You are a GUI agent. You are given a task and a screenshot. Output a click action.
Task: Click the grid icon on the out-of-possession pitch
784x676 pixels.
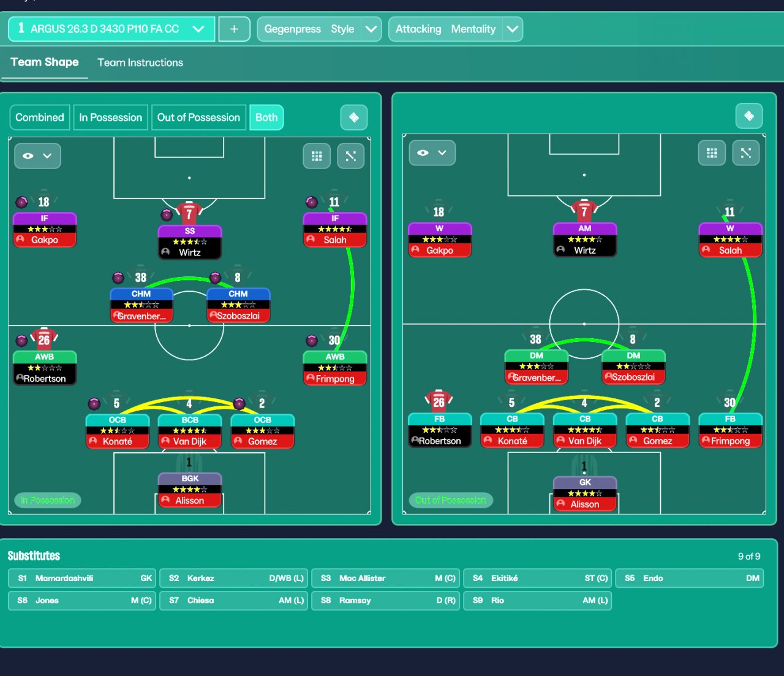pyautogui.click(x=712, y=153)
